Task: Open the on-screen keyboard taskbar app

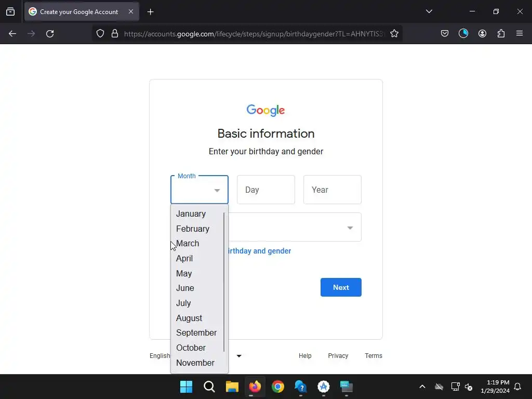Action: pos(347,387)
